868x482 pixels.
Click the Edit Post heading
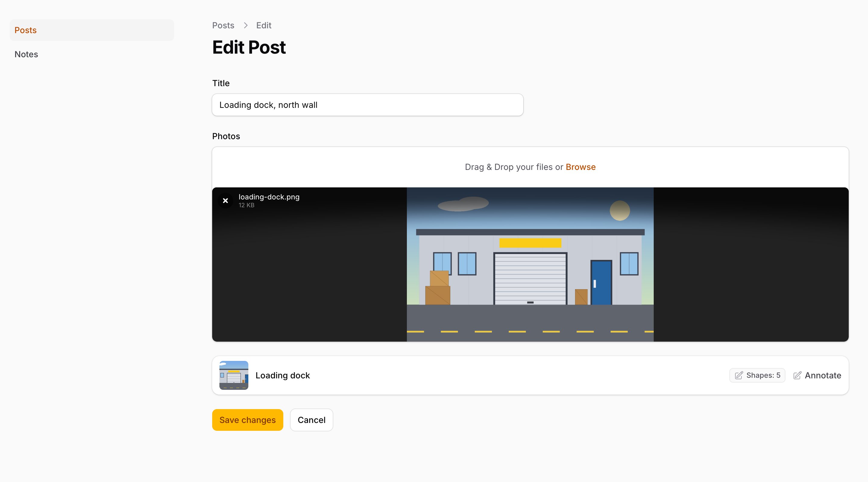[x=249, y=47]
